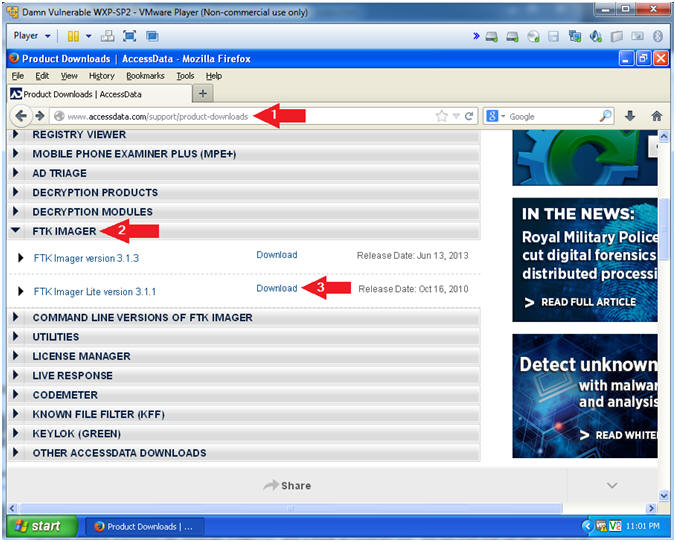Expand the CODEMETER section
The height and width of the screenshot is (542, 676).
(244, 395)
